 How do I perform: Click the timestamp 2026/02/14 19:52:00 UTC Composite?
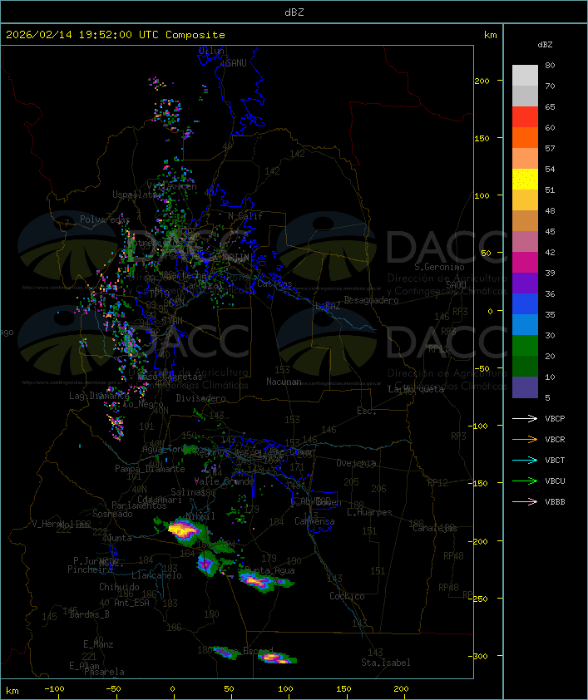(x=116, y=35)
